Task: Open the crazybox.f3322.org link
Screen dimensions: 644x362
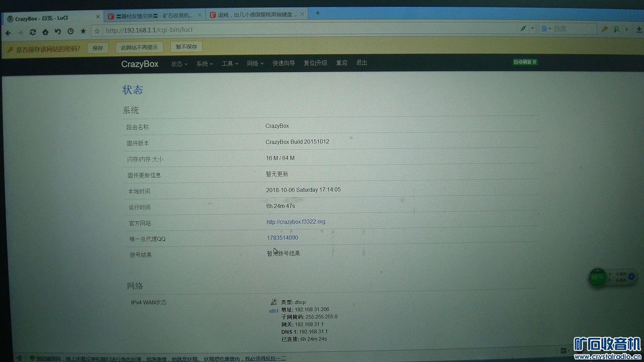Action: point(296,222)
